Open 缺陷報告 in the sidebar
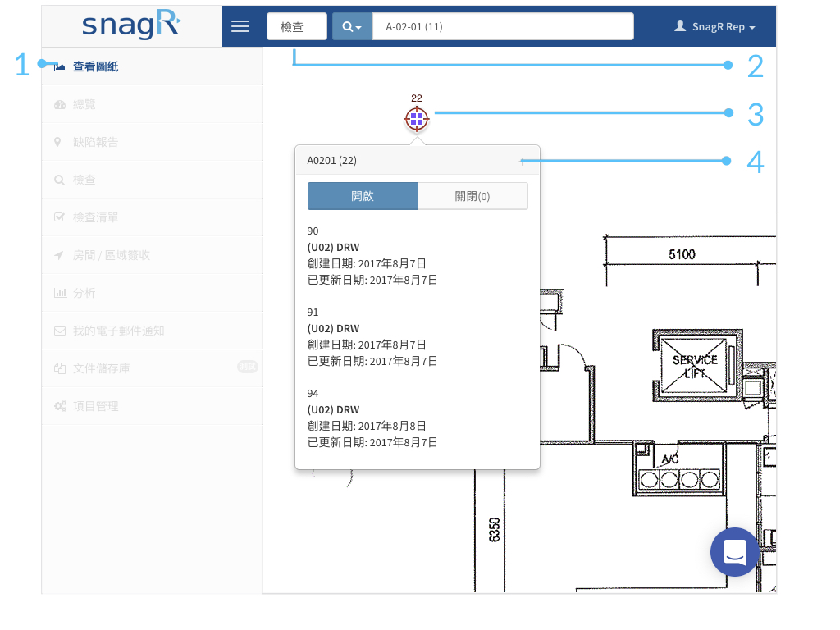This screenshot has height=630, width=840. click(x=152, y=142)
